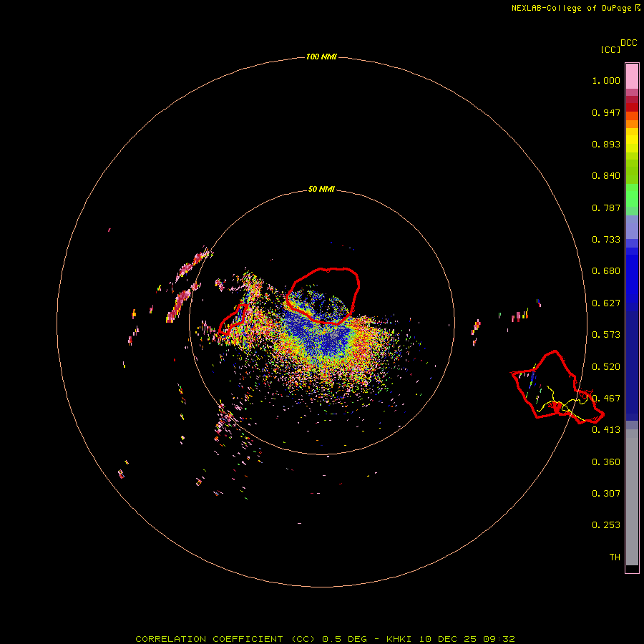This screenshot has width=644, height=644.
Task: Click the 0.520 scale value
Action: pos(606,367)
